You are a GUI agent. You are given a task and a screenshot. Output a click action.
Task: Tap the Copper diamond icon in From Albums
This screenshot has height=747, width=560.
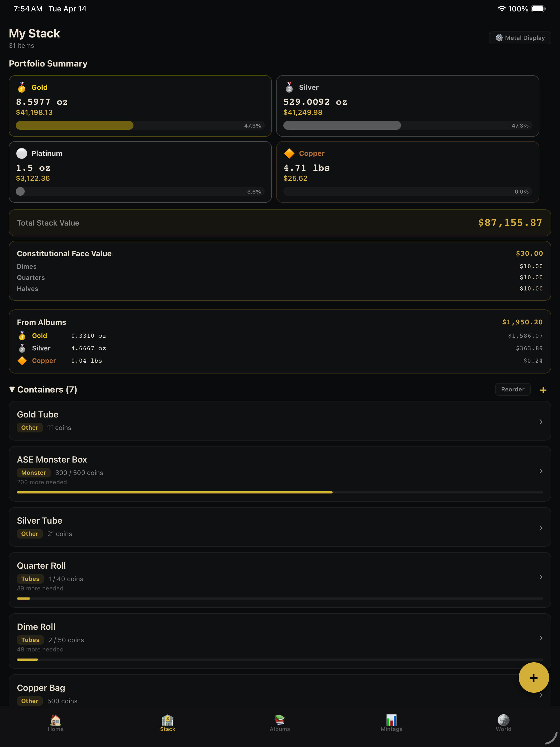tap(22, 361)
